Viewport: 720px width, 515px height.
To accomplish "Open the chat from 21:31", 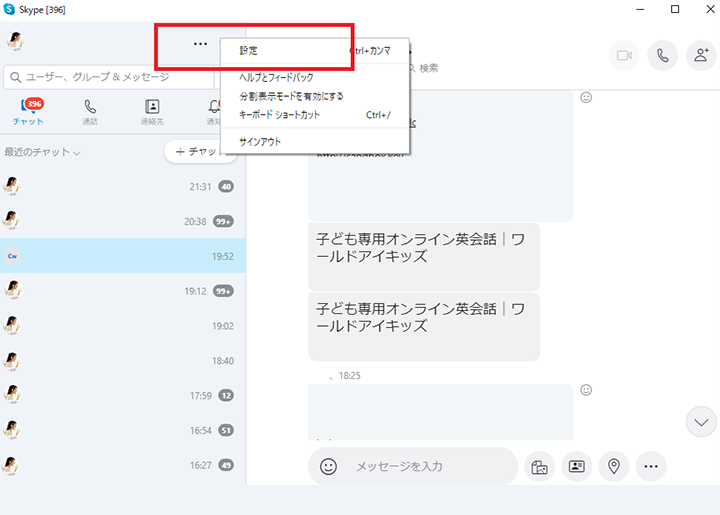I will coord(120,186).
